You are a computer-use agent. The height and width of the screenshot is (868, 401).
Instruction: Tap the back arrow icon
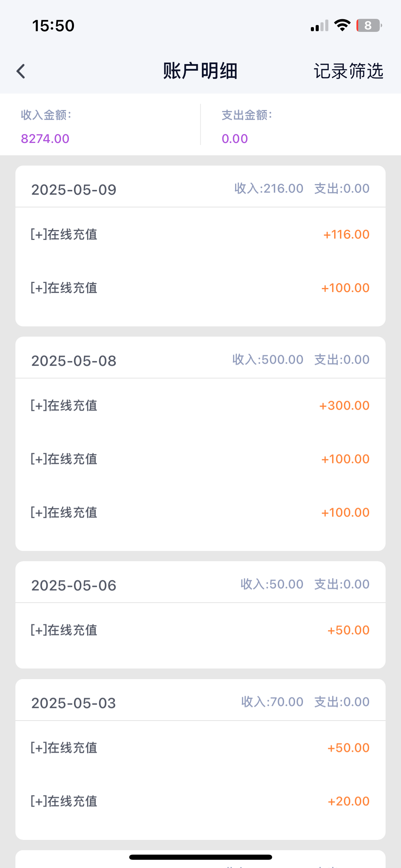coord(21,71)
